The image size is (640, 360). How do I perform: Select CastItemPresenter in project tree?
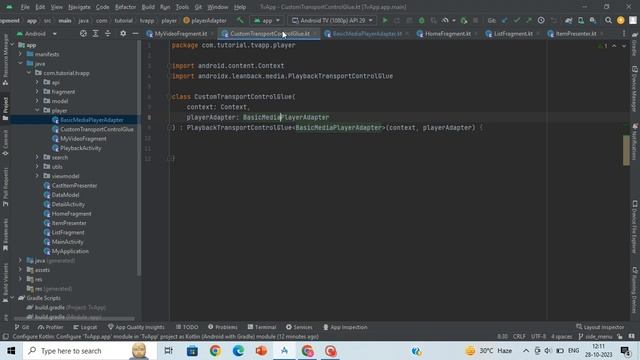click(x=74, y=185)
